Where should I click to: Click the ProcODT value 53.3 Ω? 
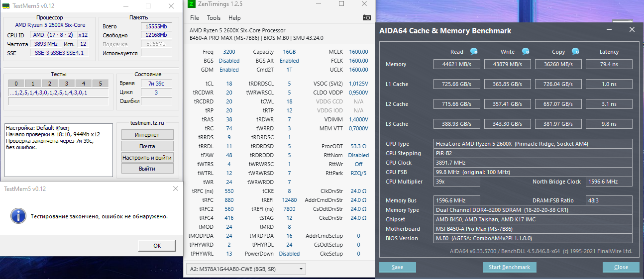[x=358, y=146]
